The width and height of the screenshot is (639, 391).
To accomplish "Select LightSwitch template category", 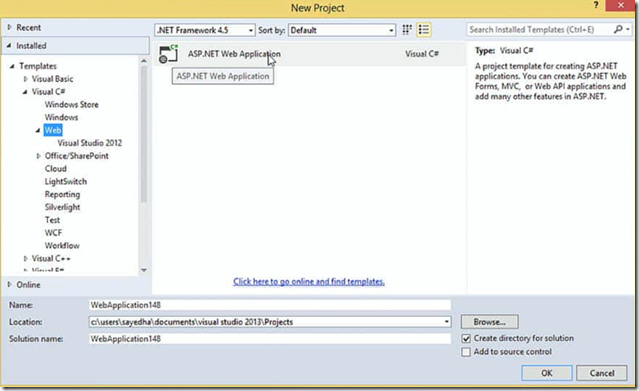I will pyautogui.click(x=66, y=181).
